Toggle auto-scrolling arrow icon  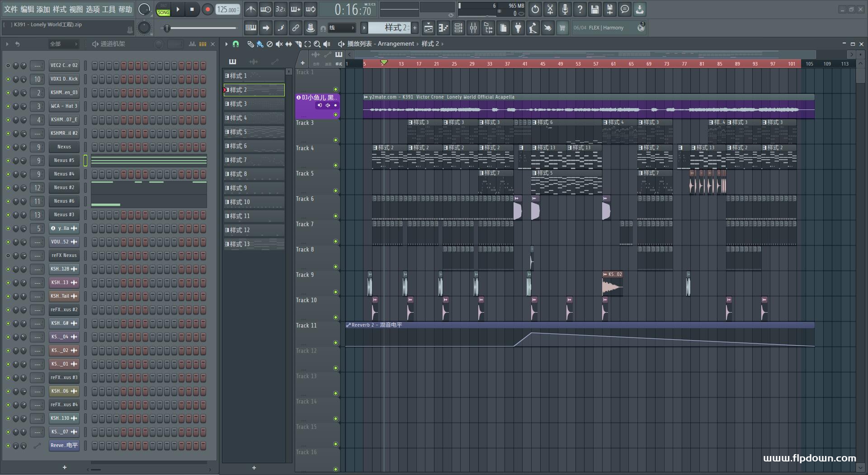pyautogui.click(x=266, y=28)
